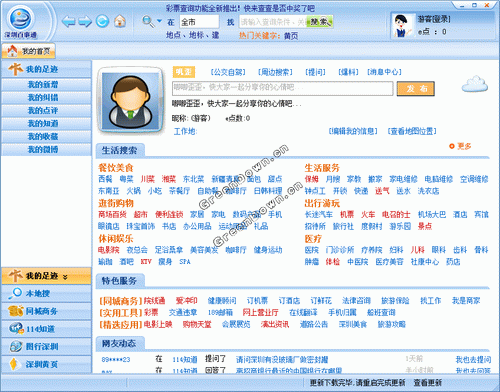The height and width of the screenshot is (392, 500).
Task: Click the mood status input field
Action: 283,88
